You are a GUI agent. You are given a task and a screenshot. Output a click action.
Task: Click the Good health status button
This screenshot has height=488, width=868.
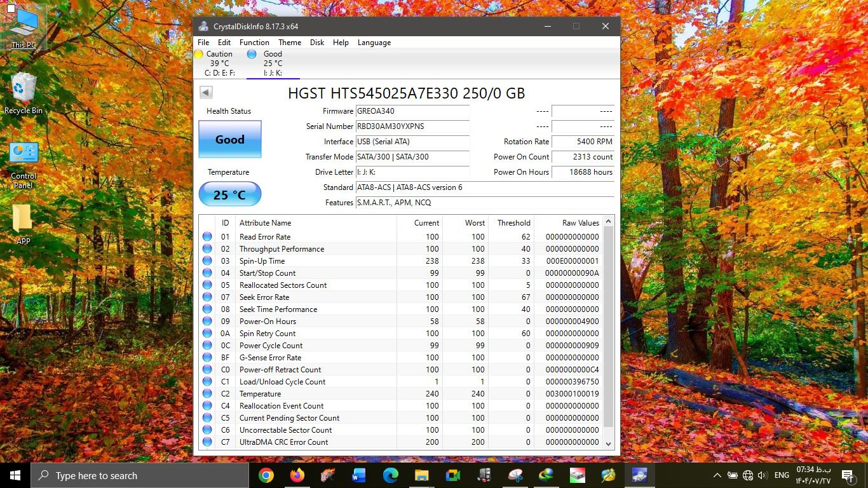pyautogui.click(x=229, y=139)
